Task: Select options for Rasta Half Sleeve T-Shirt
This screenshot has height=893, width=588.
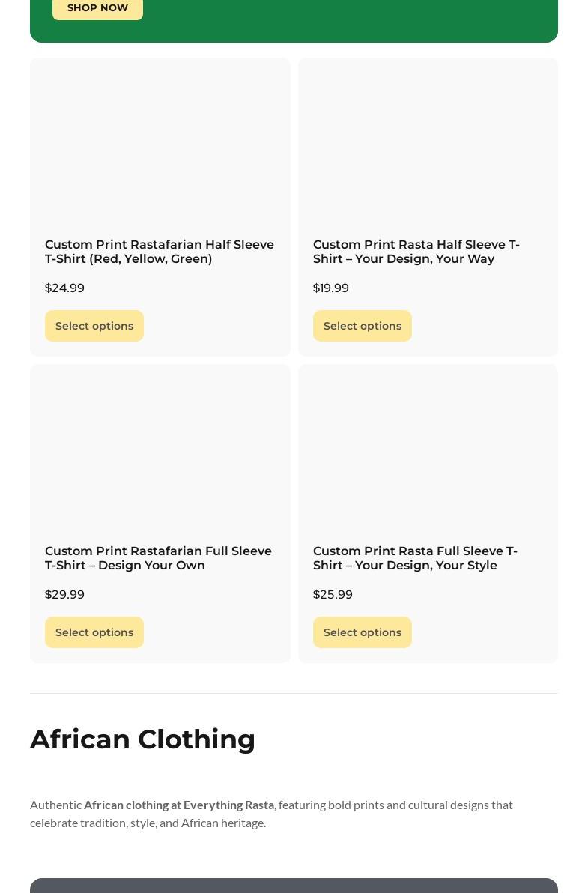Action: coord(363,326)
